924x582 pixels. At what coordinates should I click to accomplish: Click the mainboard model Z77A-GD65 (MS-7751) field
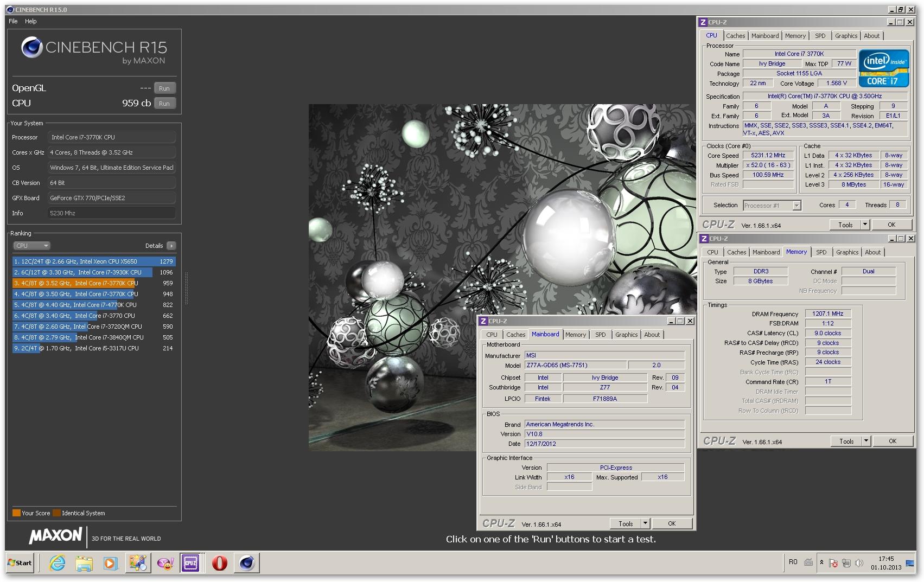click(576, 365)
